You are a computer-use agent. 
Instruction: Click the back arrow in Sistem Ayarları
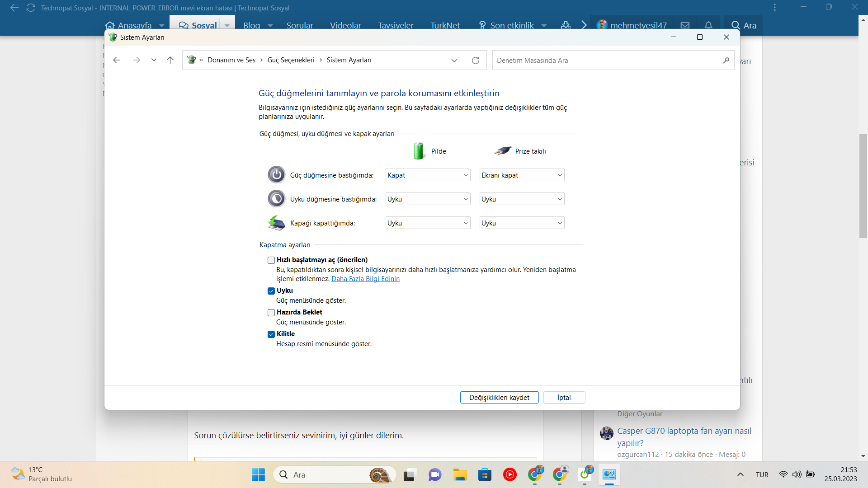117,60
